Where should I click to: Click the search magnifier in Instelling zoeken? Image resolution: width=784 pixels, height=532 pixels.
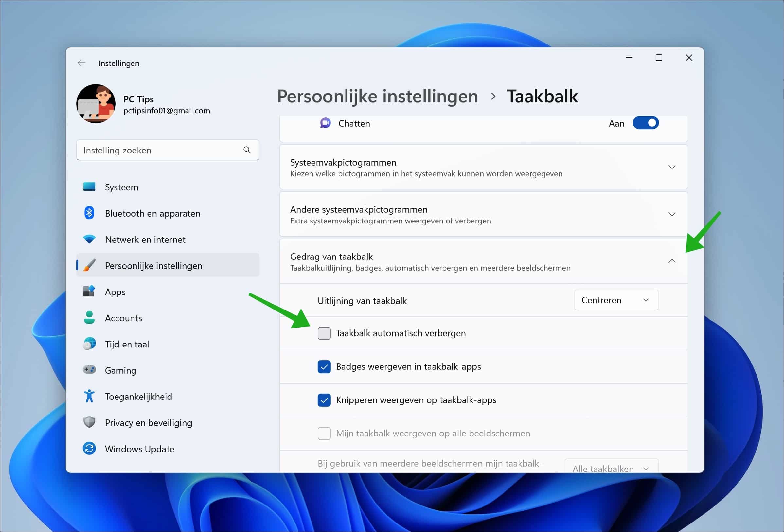(247, 150)
